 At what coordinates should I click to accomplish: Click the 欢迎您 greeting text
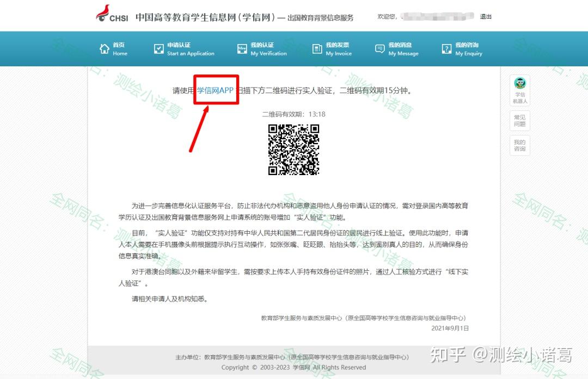(x=387, y=16)
